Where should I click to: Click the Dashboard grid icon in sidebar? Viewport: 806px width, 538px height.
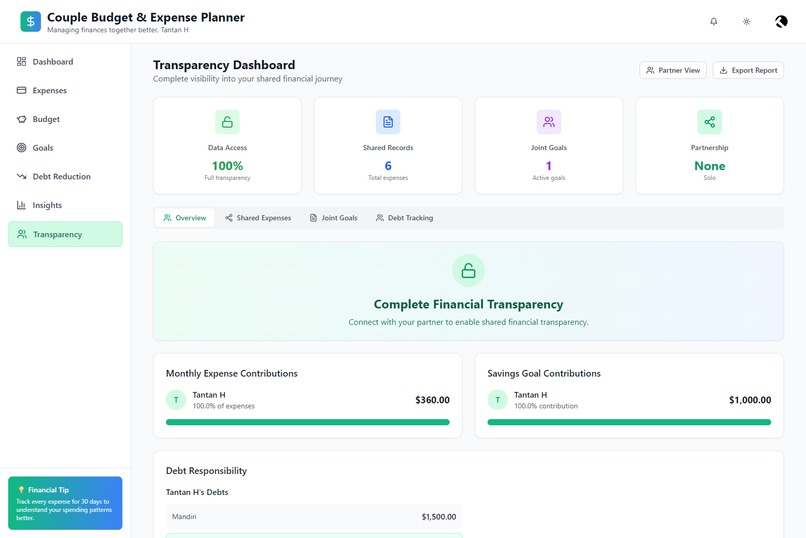[x=21, y=62]
